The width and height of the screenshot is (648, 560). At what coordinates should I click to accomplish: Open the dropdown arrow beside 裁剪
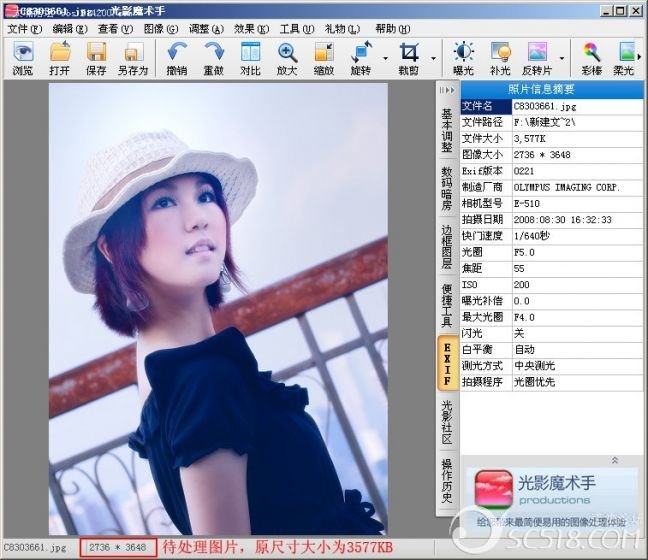432,58
